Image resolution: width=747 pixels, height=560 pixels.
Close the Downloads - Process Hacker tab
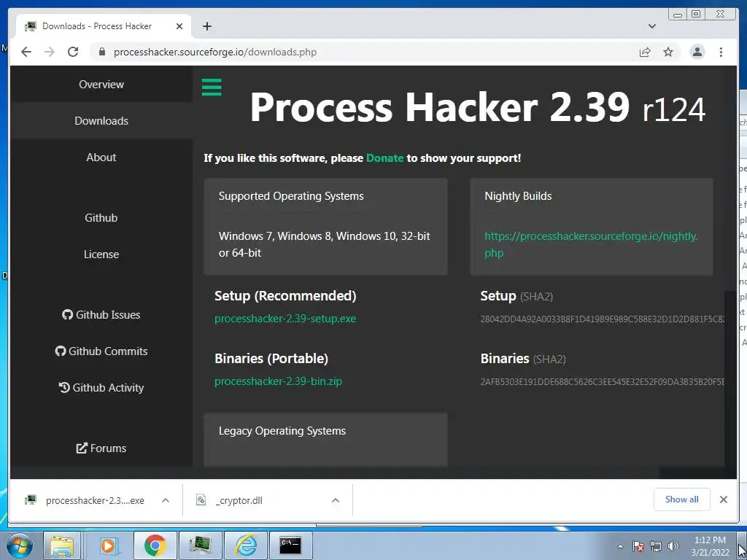[179, 26]
